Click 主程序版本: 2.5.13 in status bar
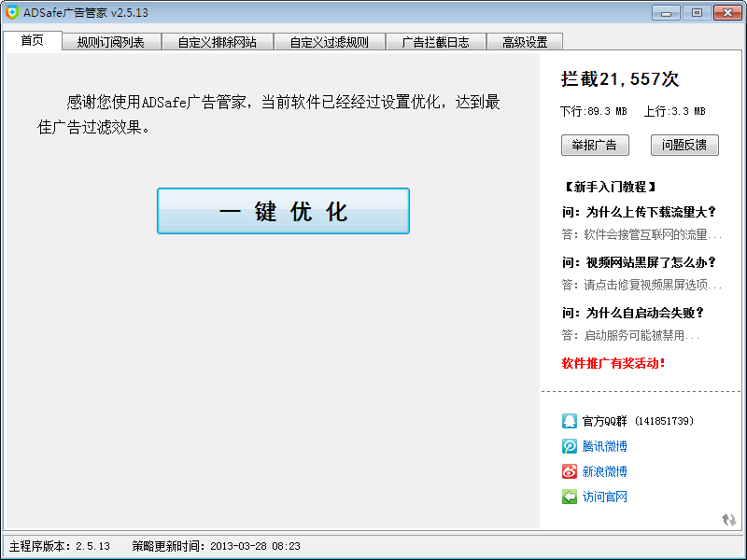The width and height of the screenshot is (747, 560). point(60,546)
